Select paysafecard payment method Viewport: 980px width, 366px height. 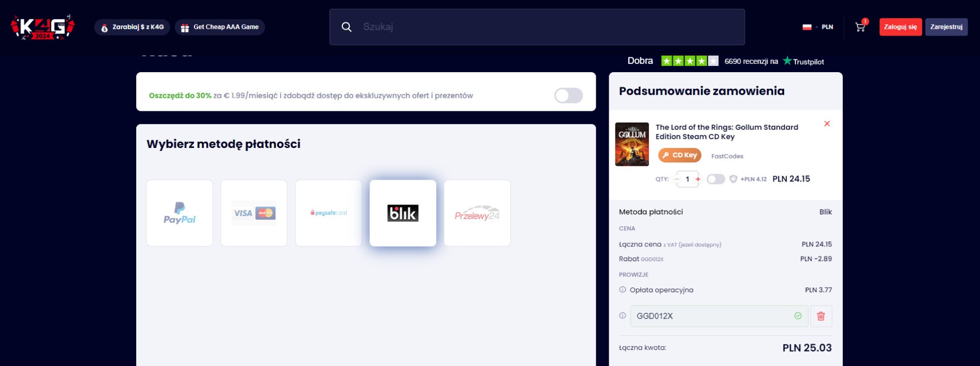click(x=329, y=213)
